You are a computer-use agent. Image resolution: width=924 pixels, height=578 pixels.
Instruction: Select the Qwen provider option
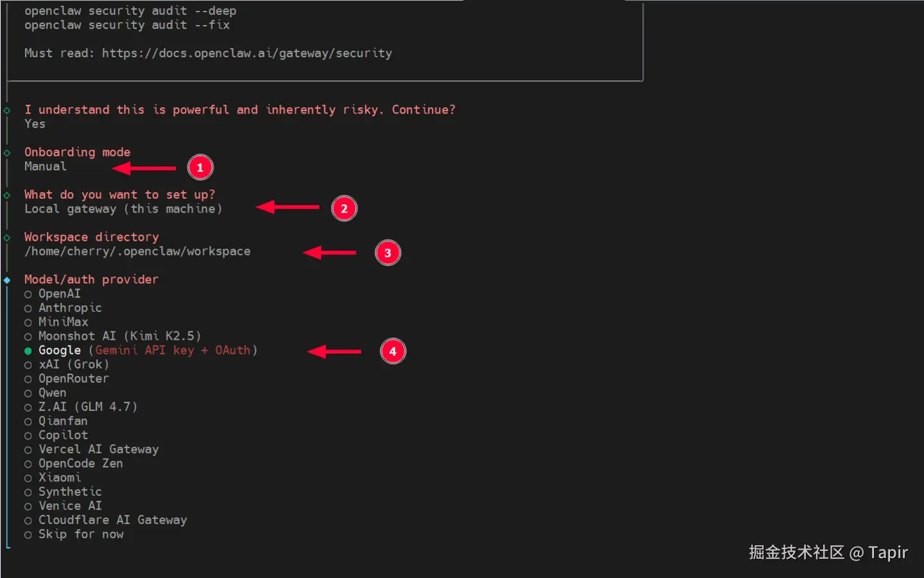click(x=52, y=392)
